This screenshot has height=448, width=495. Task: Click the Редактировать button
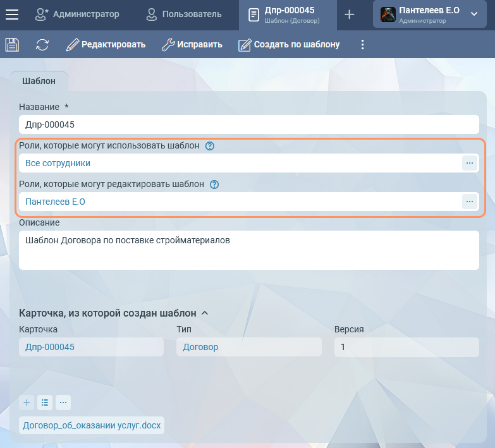tap(106, 44)
